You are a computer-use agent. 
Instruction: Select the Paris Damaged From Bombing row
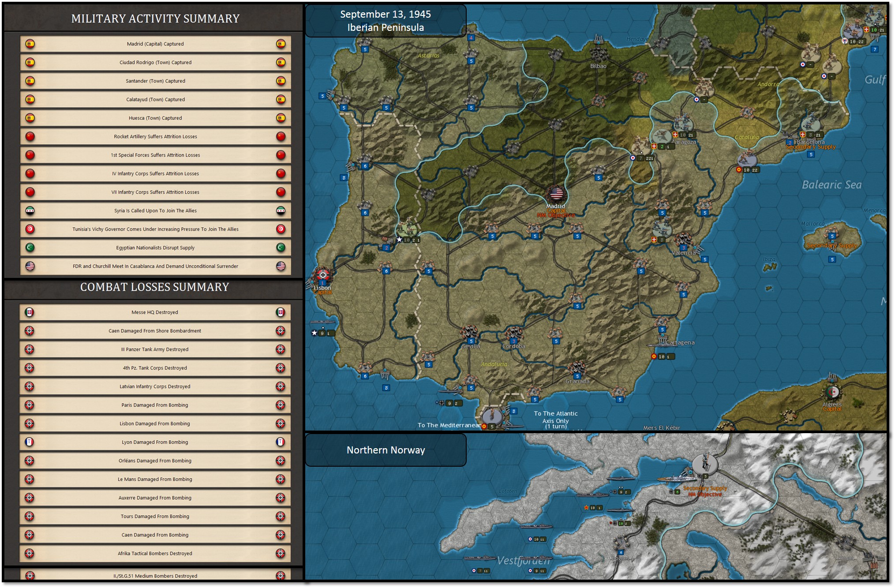point(155,405)
